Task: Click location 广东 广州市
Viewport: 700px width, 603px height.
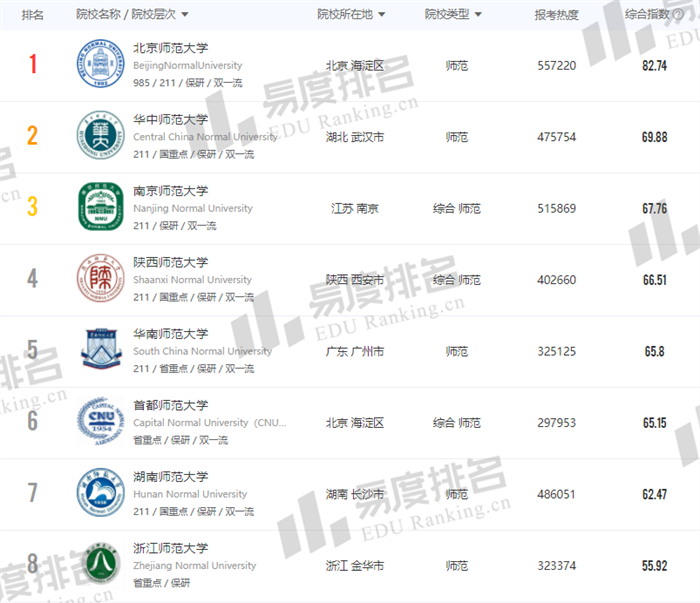Action: click(x=354, y=351)
